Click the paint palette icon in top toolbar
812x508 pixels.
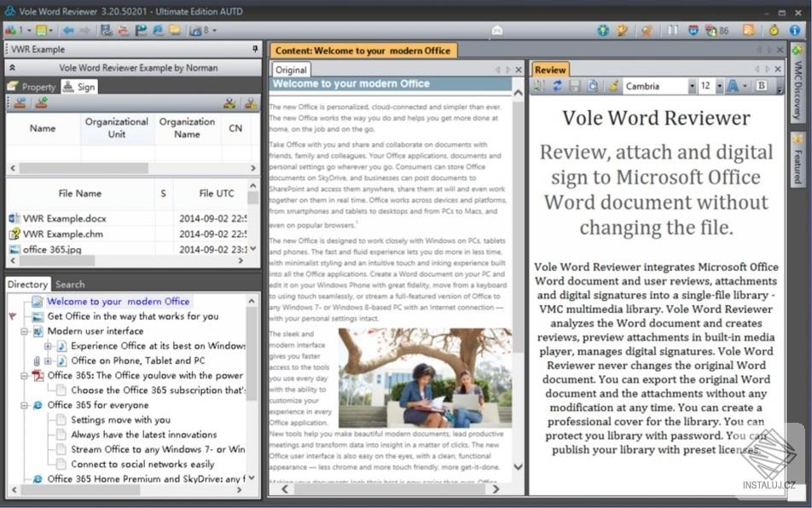coord(622,31)
